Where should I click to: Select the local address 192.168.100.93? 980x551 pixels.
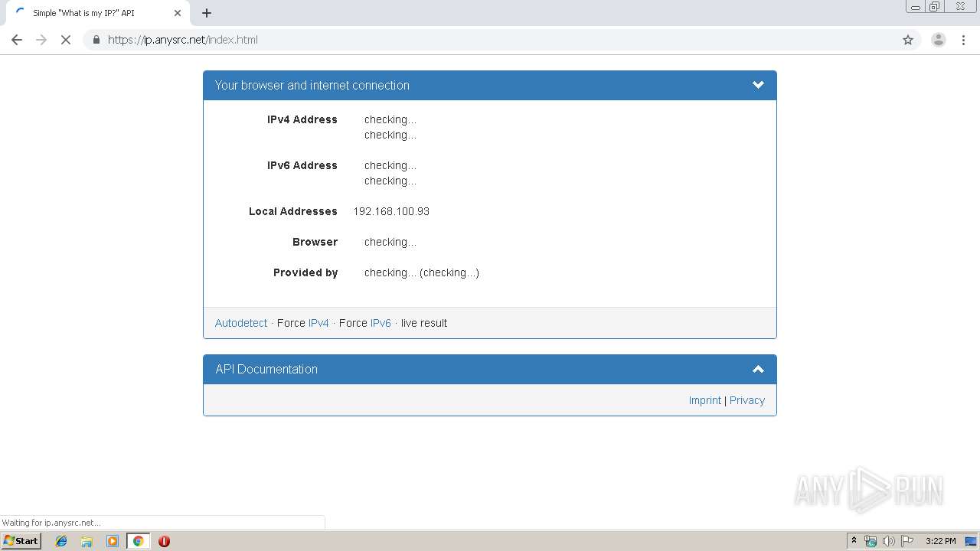click(x=391, y=211)
